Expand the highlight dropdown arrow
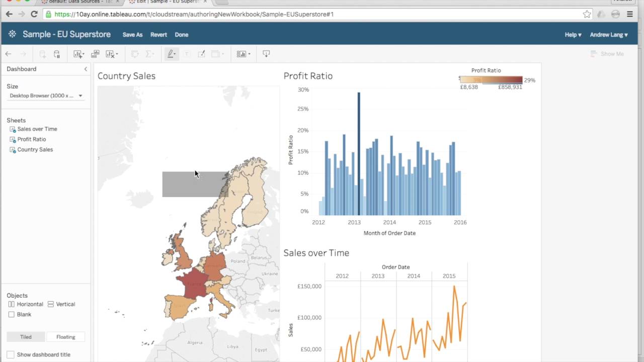The width and height of the screenshot is (644, 362). pos(175,54)
